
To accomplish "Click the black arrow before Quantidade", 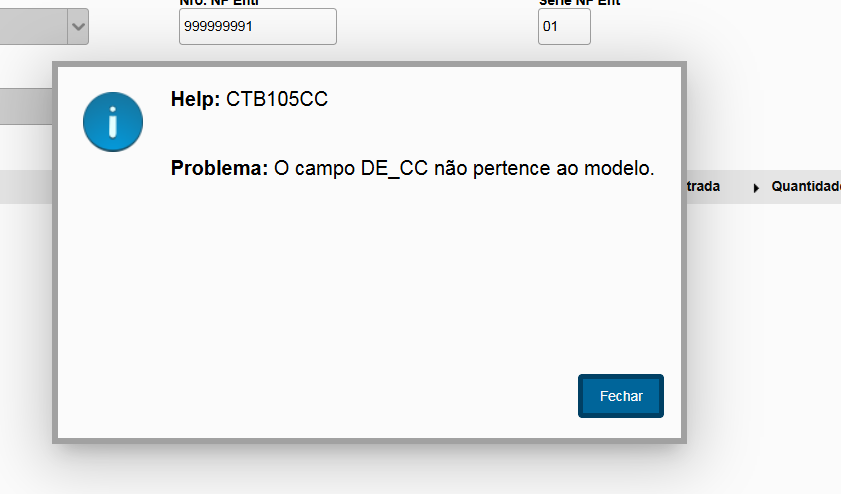I will [756, 188].
